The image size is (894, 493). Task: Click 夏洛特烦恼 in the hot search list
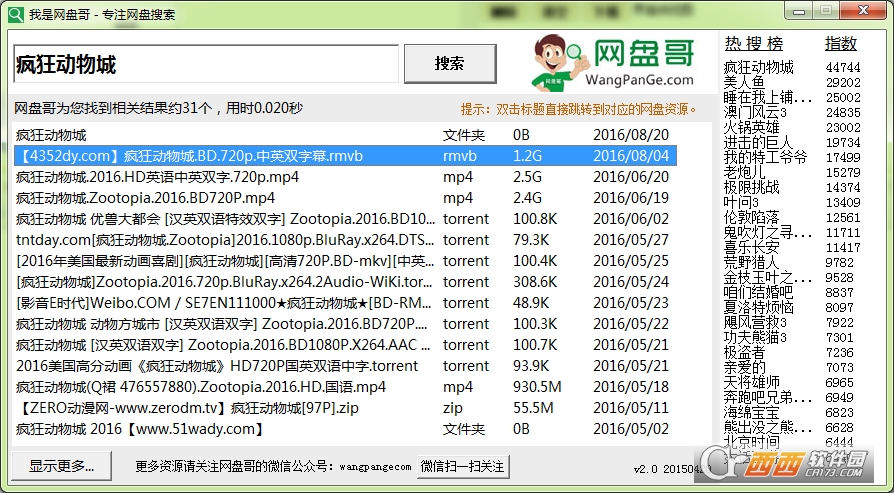[x=758, y=307]
